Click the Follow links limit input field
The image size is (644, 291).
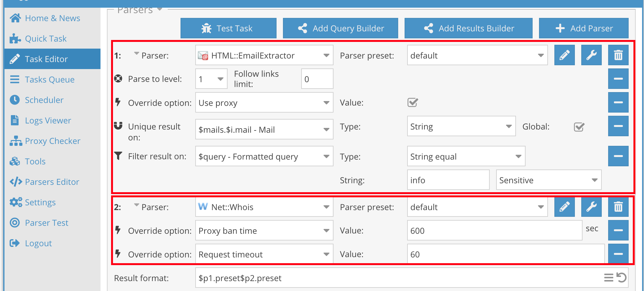317,79
